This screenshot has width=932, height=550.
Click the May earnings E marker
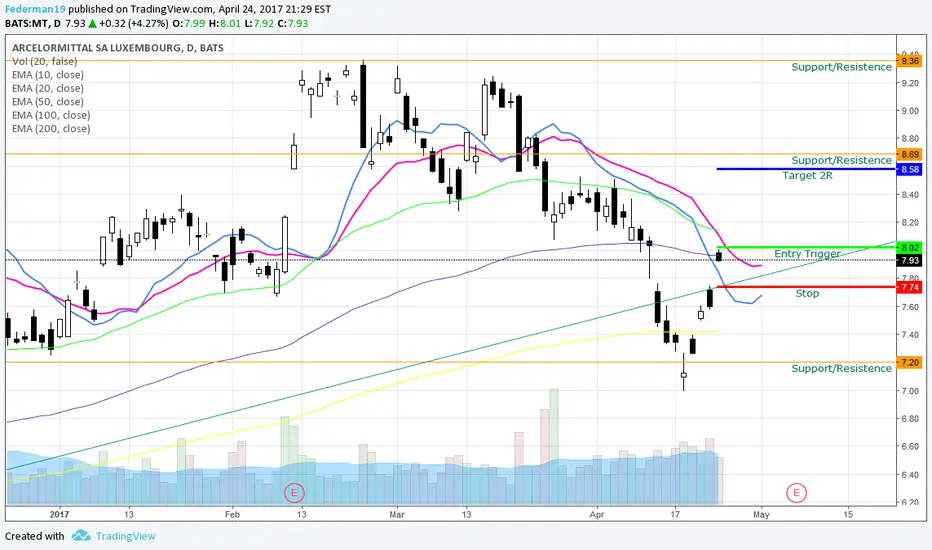click(x=796, y=492)
